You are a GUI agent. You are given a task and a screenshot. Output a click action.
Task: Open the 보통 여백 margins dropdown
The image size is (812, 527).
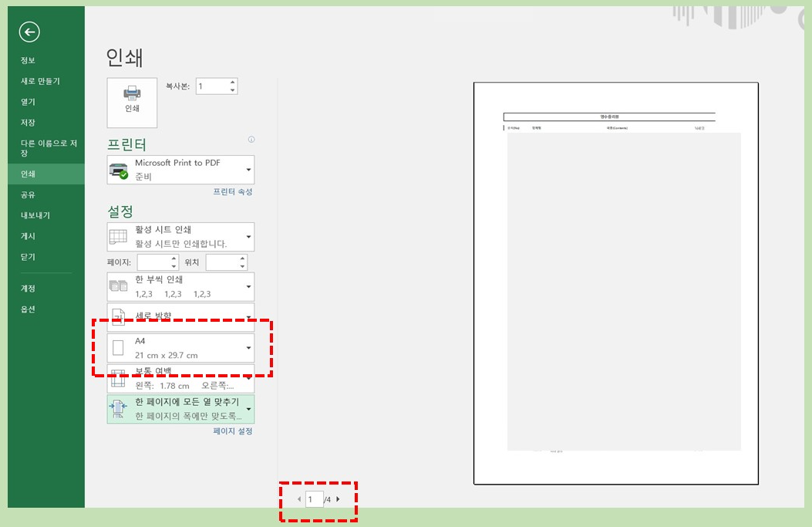(180, 378)
